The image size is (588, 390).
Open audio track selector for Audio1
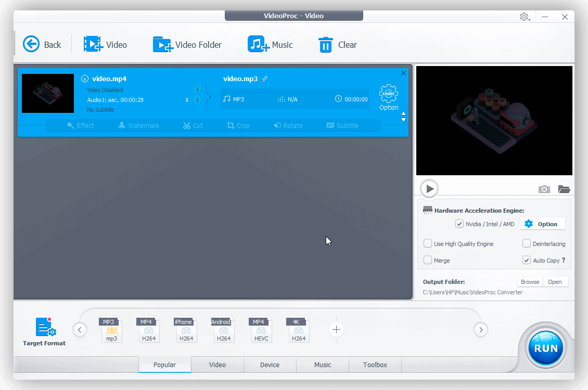187,100
